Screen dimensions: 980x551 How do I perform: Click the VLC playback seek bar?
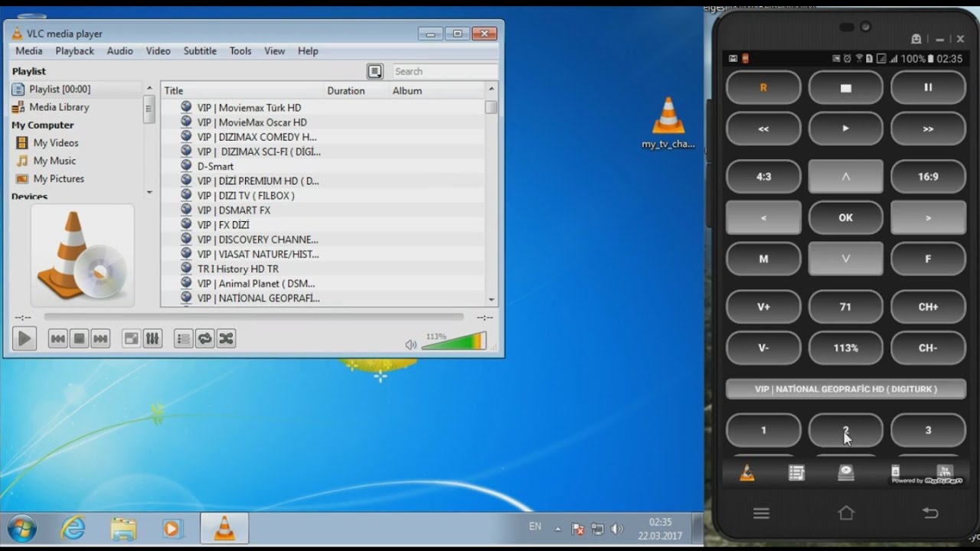[x=253, y=317]
